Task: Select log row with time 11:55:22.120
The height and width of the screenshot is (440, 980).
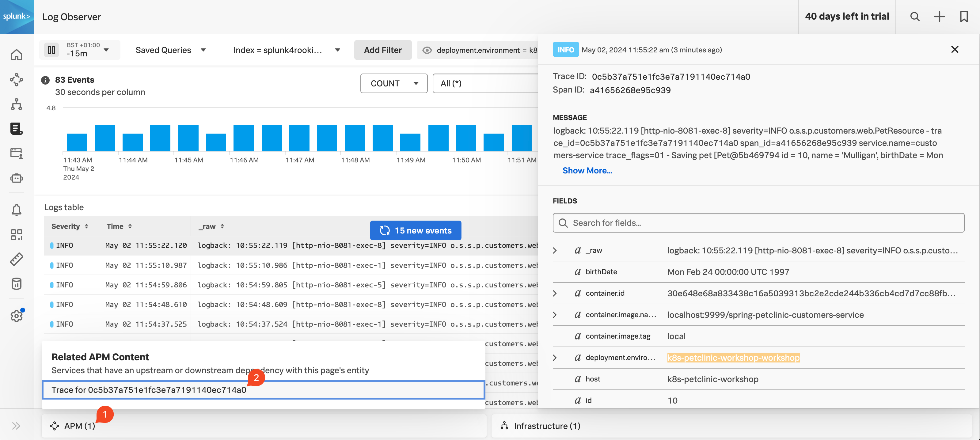Action: (291, 245)
